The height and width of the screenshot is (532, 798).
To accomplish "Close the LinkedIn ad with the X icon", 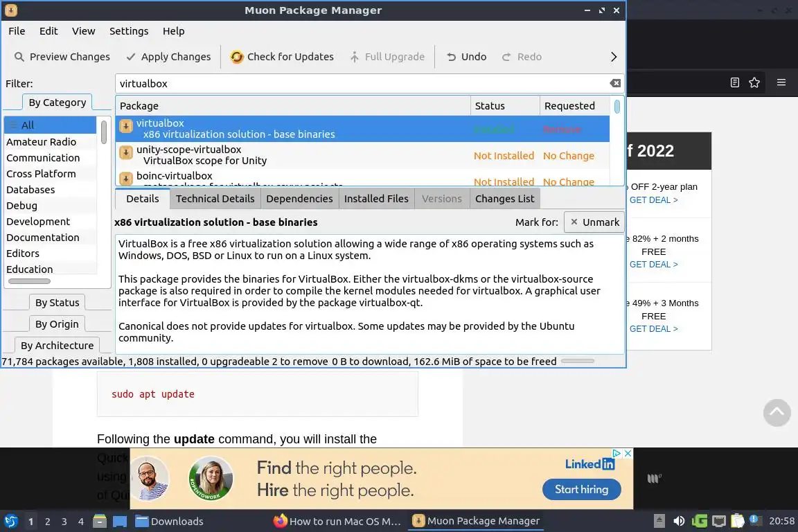I will point(628,453).
